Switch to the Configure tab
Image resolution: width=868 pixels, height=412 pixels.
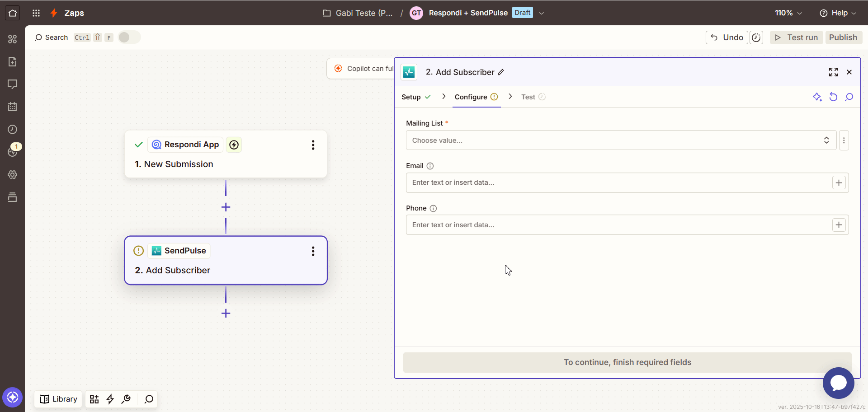pos(476,97)
